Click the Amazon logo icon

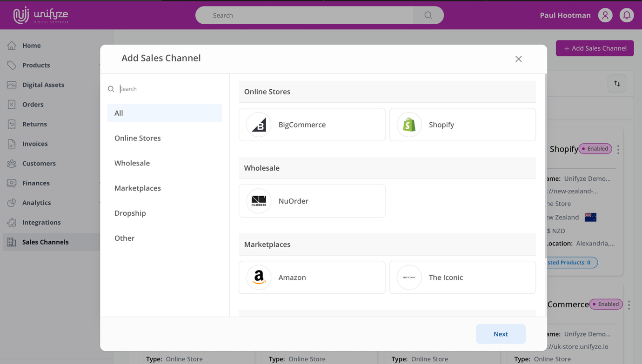[259, 277]
